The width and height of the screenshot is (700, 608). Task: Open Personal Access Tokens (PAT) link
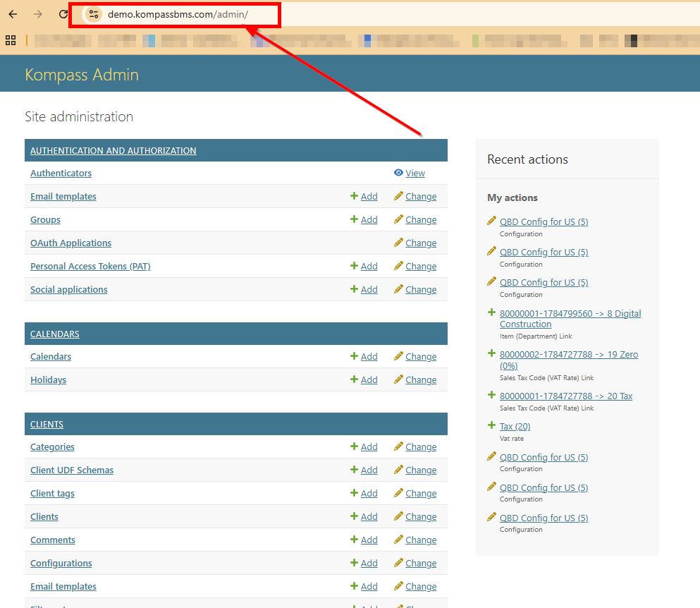90,266
